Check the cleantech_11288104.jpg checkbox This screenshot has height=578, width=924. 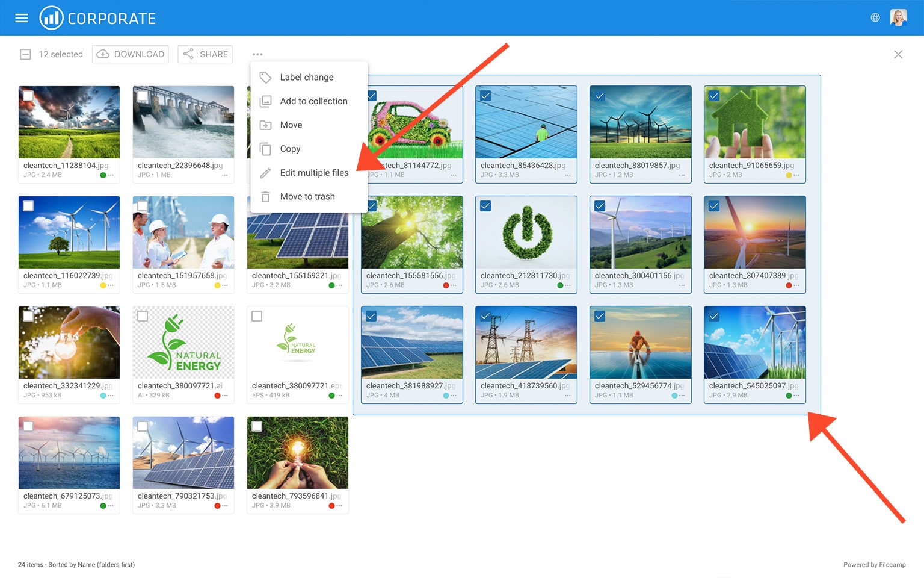click(28, 96)
